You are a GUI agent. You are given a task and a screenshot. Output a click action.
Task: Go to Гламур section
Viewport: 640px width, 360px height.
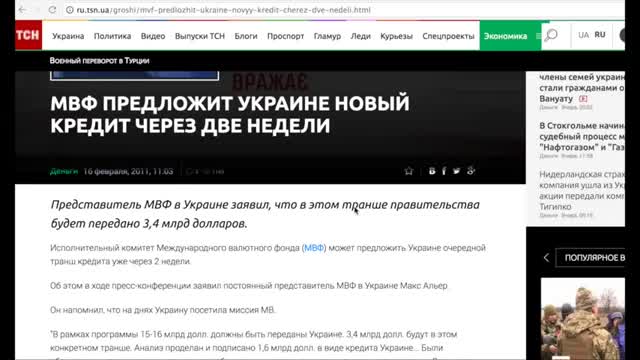point(327,36)
